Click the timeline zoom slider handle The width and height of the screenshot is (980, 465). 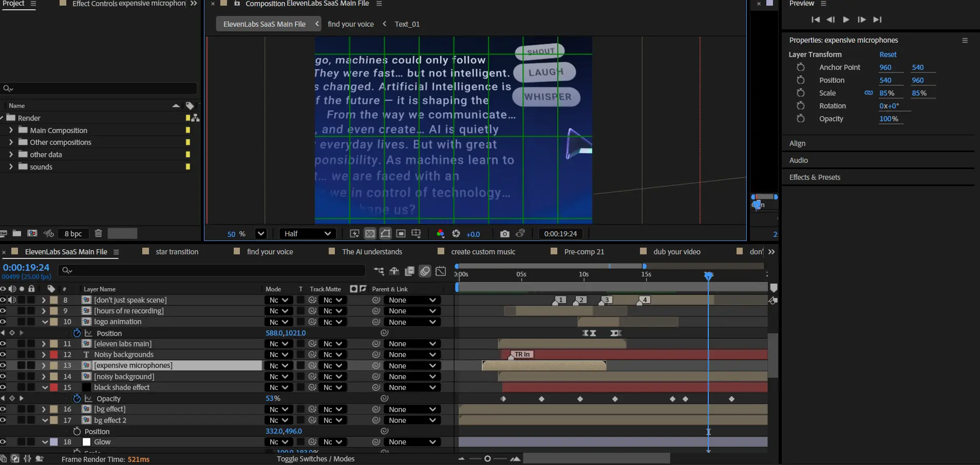click(487, 459)
